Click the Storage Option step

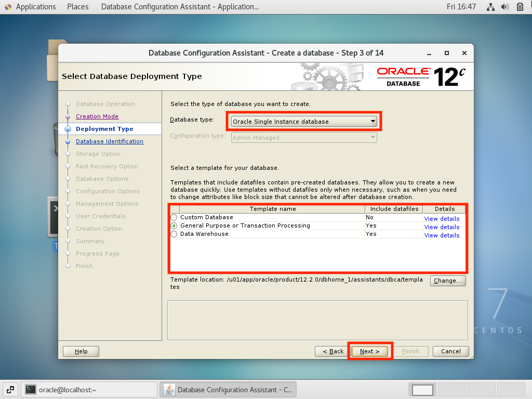[x=98, y=154]
